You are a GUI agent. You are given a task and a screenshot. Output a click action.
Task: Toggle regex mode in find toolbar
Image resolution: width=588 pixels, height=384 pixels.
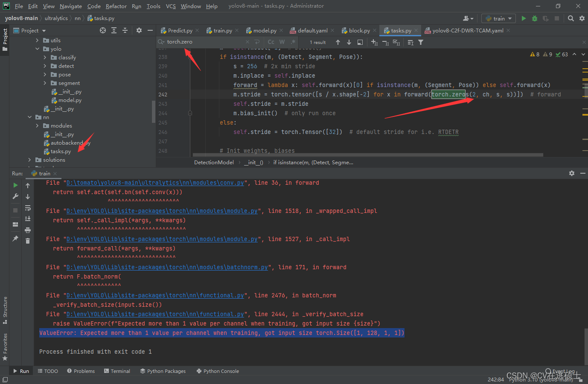293,42
